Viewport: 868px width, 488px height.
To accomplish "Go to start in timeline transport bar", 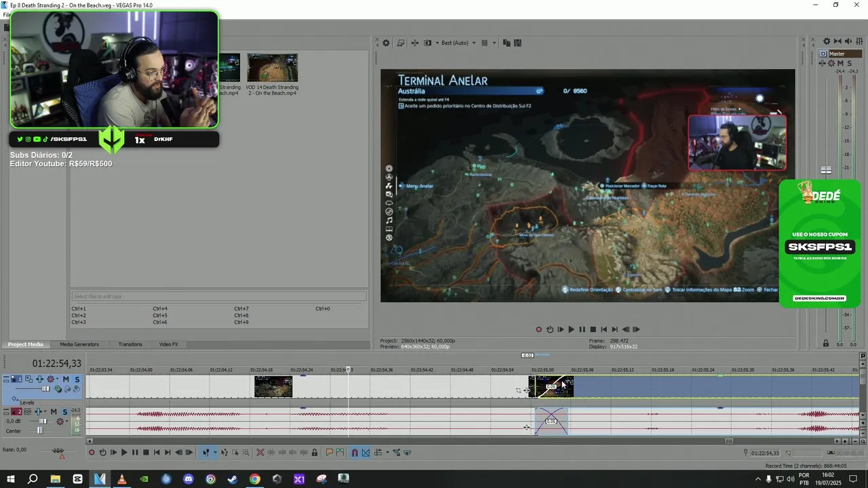I will click(x=157, y=453).
